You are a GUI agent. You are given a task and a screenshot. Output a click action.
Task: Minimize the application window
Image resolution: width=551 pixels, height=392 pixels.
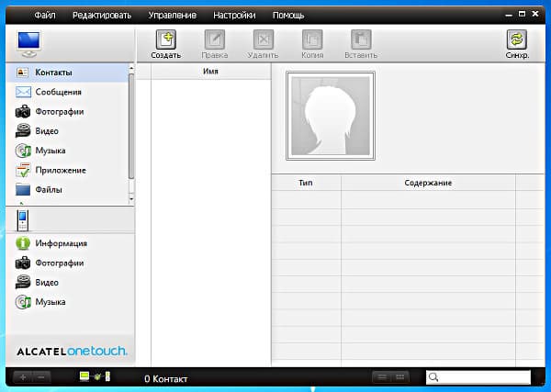509,15
